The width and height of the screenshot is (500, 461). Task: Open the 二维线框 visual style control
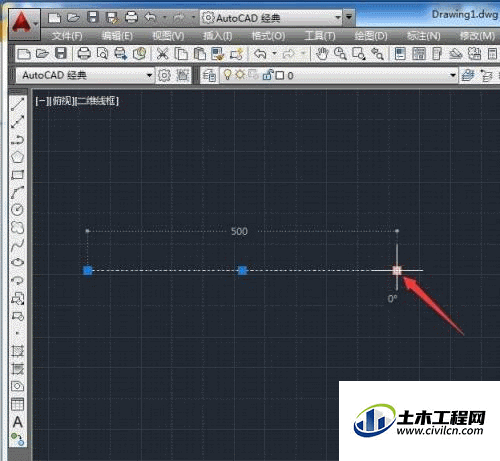click(x=96, y=101)
